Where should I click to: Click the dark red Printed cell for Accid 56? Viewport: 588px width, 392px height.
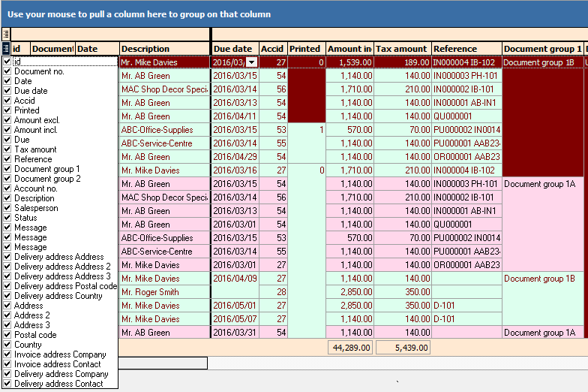click(x=305, y=89)
